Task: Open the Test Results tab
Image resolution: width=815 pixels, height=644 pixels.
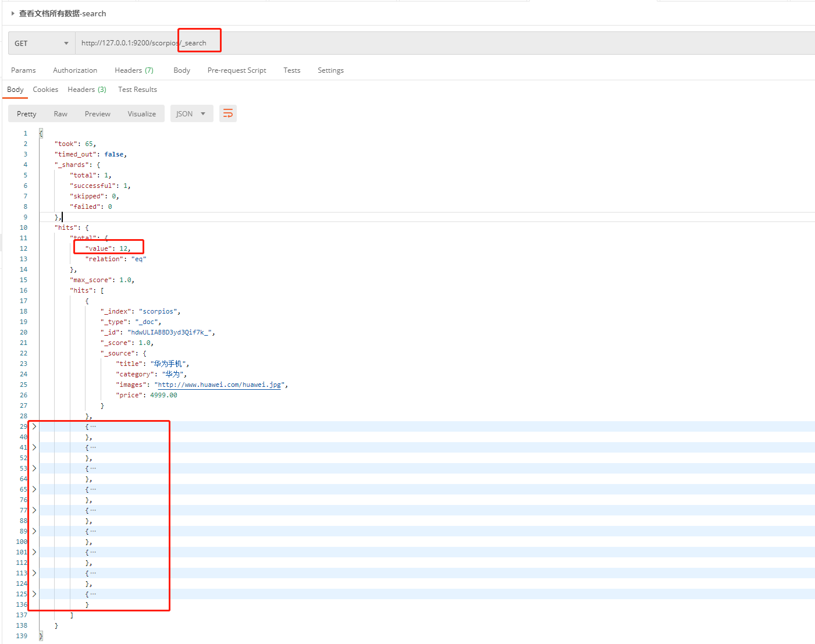Action: (x=137, y=90)
